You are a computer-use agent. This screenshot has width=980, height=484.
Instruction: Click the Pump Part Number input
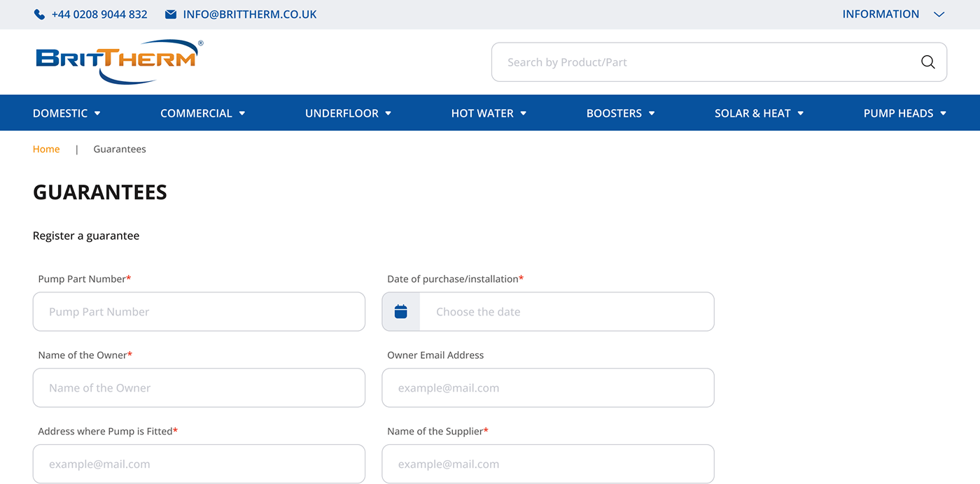pyautogui.click(x=199, y=312)
